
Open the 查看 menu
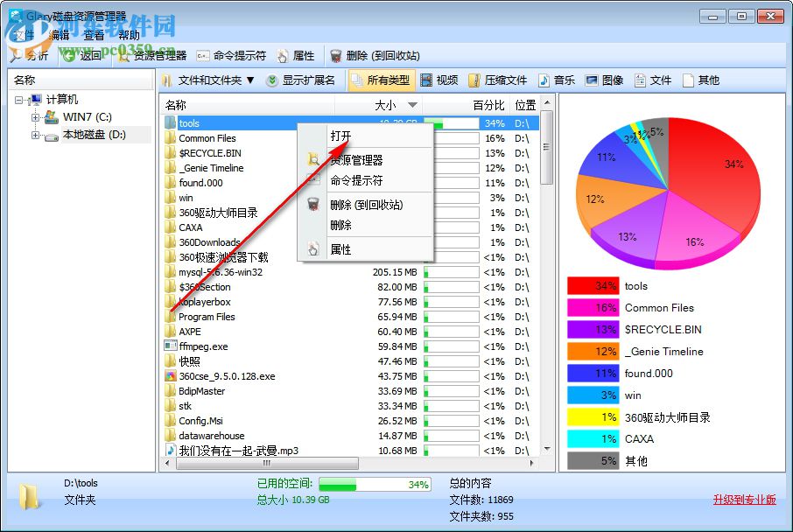(x=95, y=35)
